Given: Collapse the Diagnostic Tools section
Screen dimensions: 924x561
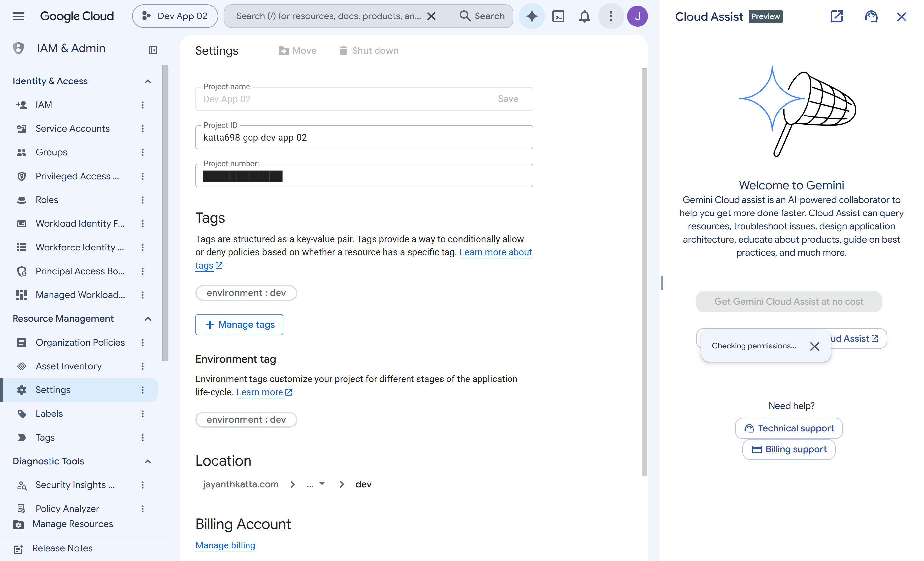Looking at the screenshot, I should click(x=148, y=461).
